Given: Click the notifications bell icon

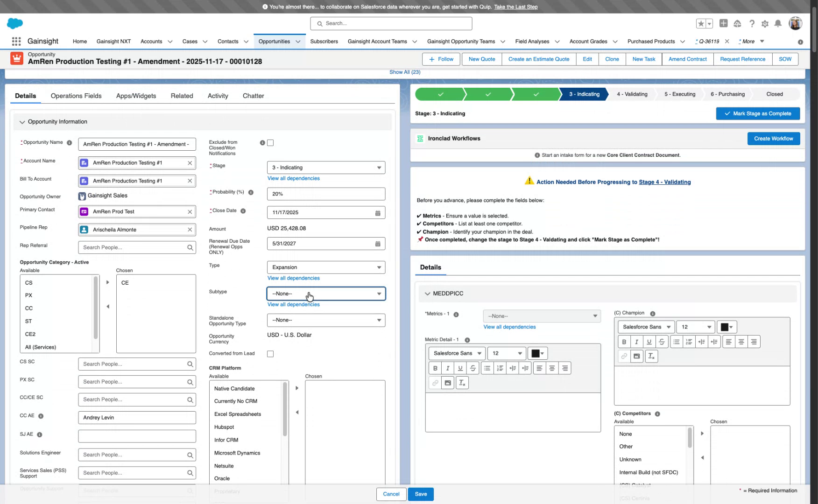Looking at the screenshot, I should click(x=778, y=23).
